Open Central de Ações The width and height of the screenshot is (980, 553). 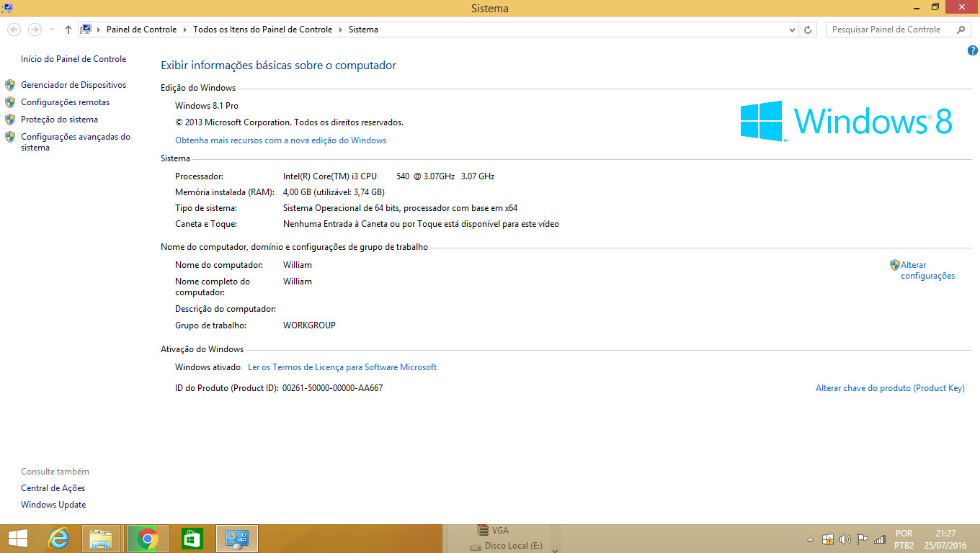click(x=53, y=488)
